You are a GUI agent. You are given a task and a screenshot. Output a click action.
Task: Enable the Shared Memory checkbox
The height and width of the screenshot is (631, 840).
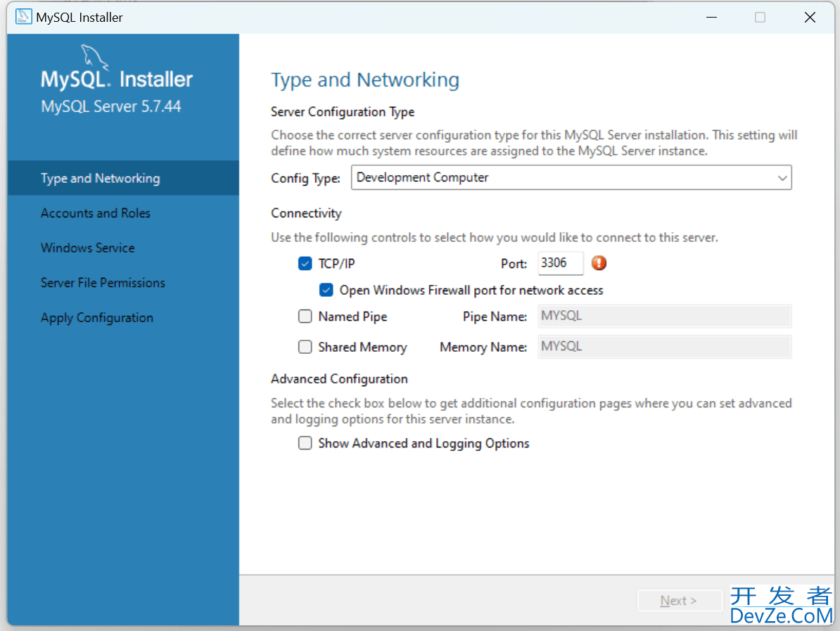(x=305, y=347)
